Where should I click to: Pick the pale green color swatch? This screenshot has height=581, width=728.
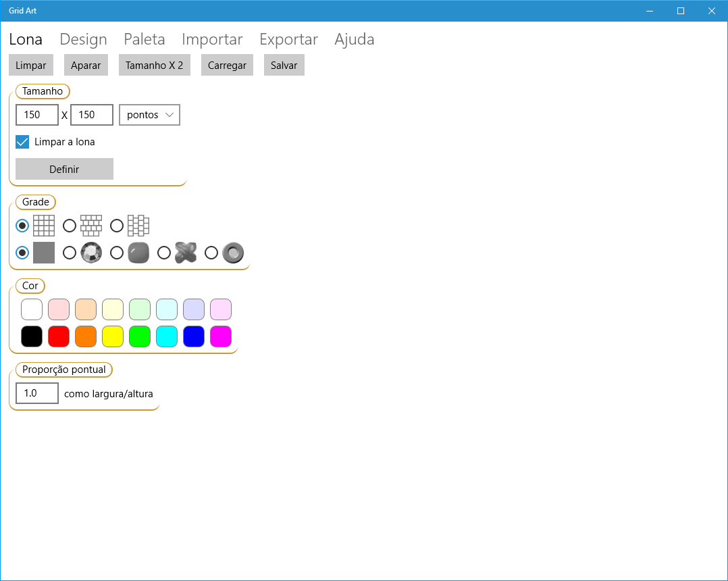point(140,309)
